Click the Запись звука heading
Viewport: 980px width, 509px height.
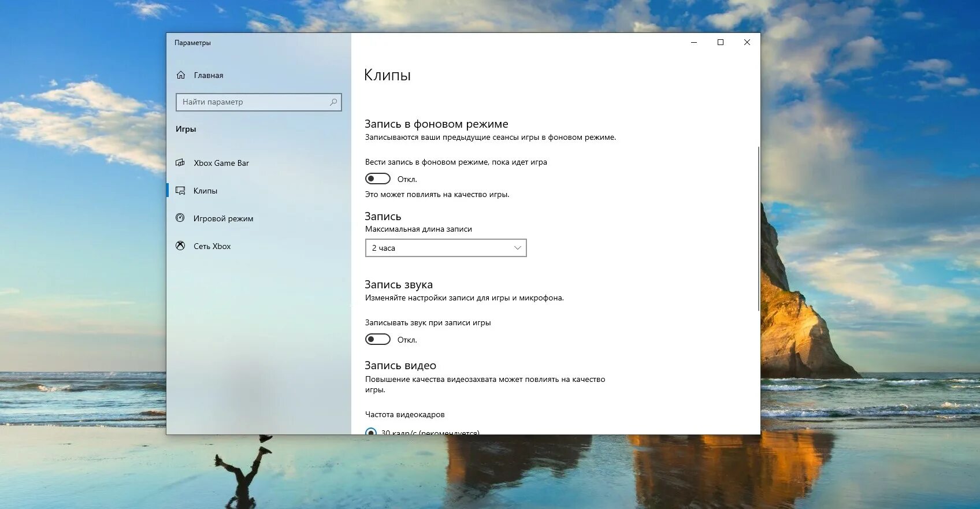(x=399, y=284)
